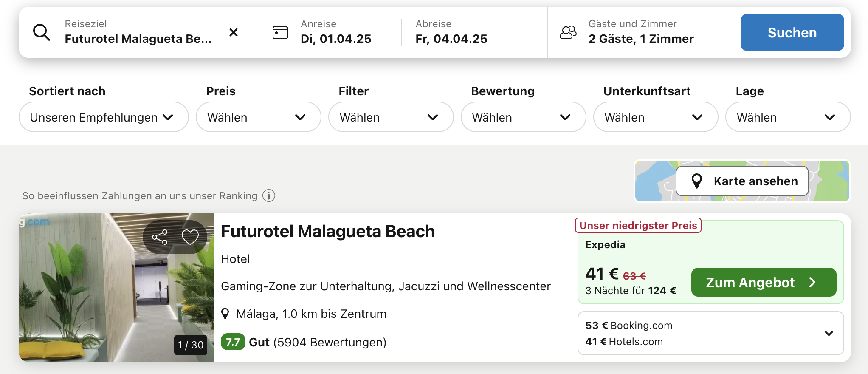
Task: Open the Unterkunftsart dropdown
Action: tap(656, 117)
